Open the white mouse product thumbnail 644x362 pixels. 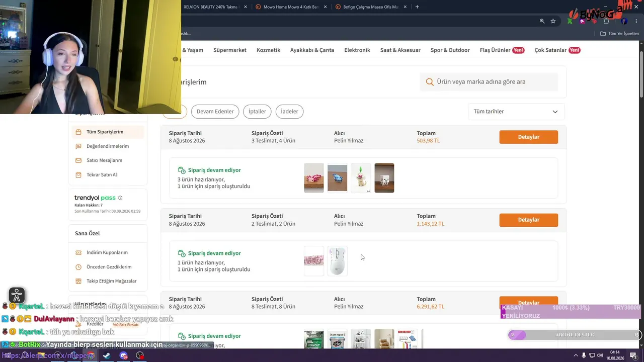pyautogui.click(x=338, y=261)
